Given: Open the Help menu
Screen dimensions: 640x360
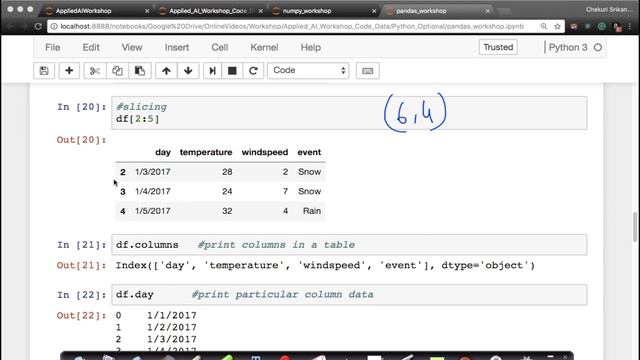Looking at the screenshot, I should coord(311,47).
